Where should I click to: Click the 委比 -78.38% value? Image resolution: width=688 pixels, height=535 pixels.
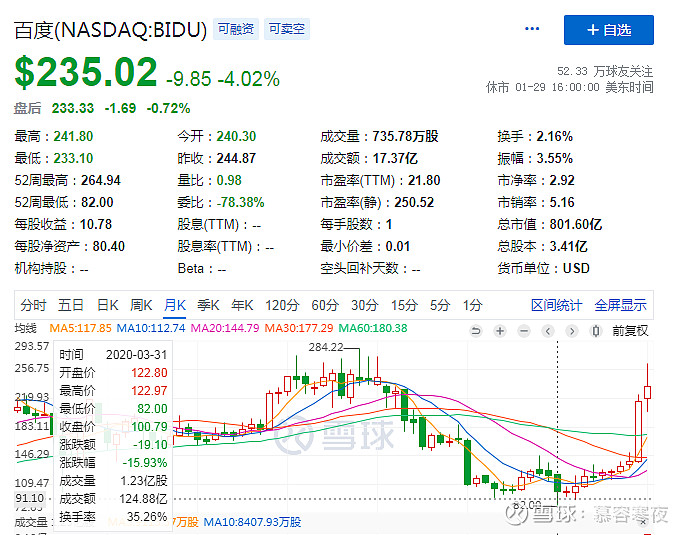pyautogui.click(x=240, y=202)
